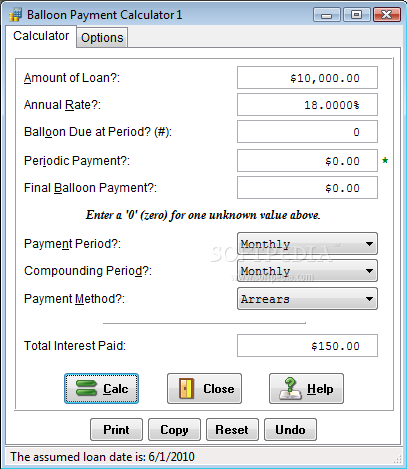This screenshot has width=407, height=469.
Task: Open the Compounding Period dropdown
Action: [307, 271]
